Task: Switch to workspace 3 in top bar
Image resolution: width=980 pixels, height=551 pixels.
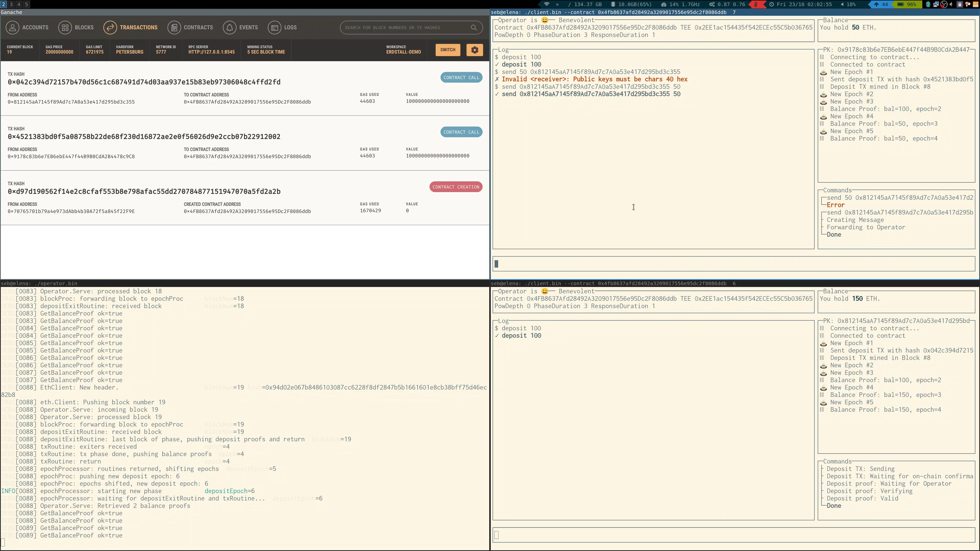Action: [x=11, y=4]
